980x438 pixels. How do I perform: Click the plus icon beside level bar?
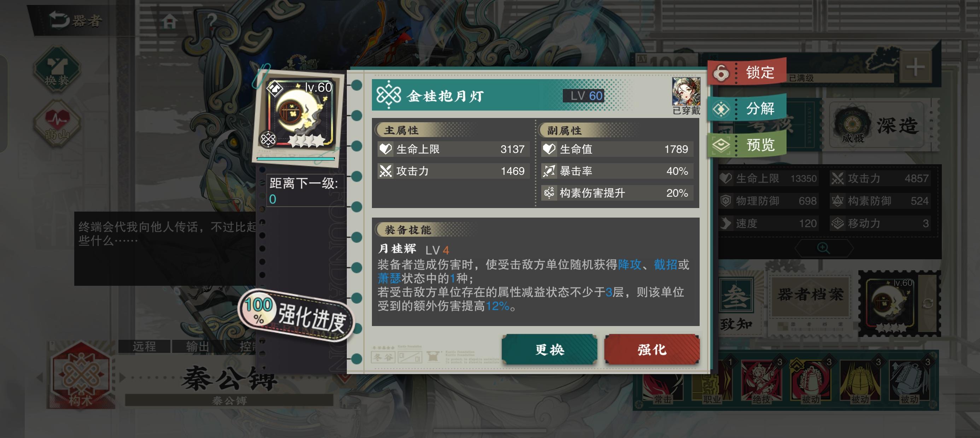coord(915,67)
